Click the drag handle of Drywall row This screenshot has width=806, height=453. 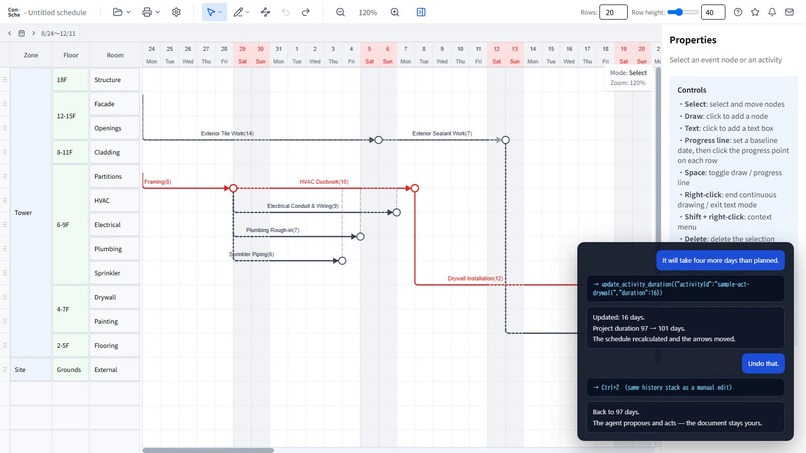pyautogui.click(x=5, y=297)
